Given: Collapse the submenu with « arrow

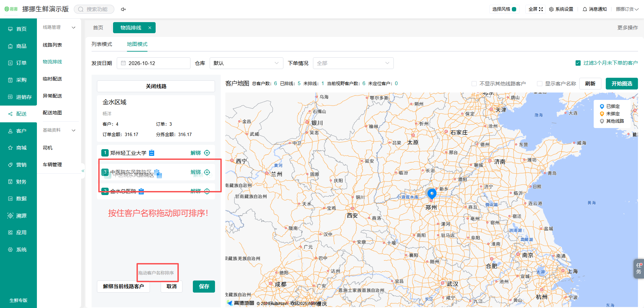Looking at the screenshot, I should point(83,171).
